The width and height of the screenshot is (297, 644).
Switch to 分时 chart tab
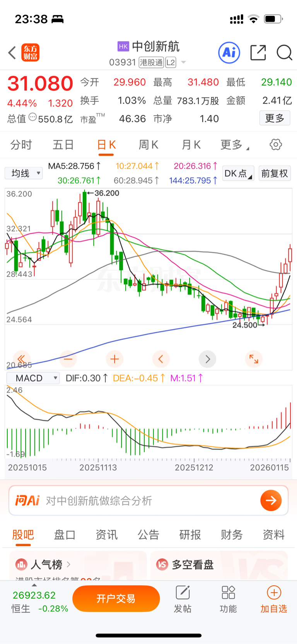click(x=21, y=145)
